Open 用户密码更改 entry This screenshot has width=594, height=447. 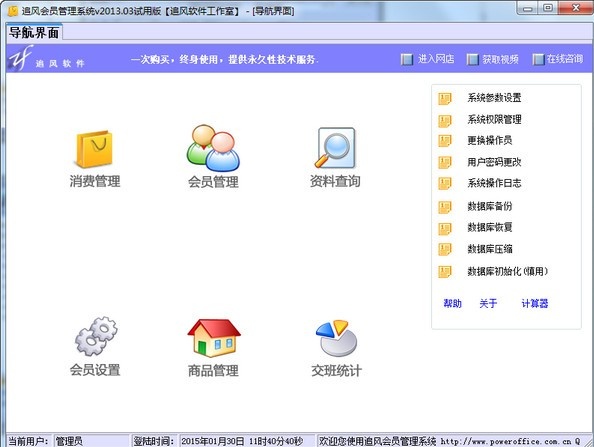(x=494, y=162)
